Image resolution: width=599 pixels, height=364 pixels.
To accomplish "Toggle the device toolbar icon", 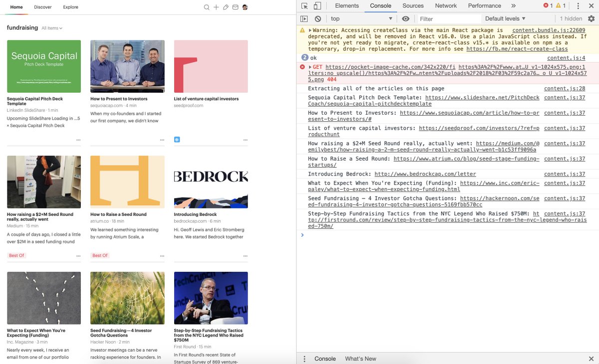I will (x=317, y=6).
